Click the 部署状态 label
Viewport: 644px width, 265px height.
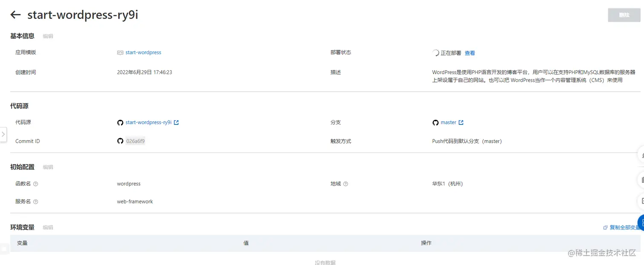tap(341, 52)
